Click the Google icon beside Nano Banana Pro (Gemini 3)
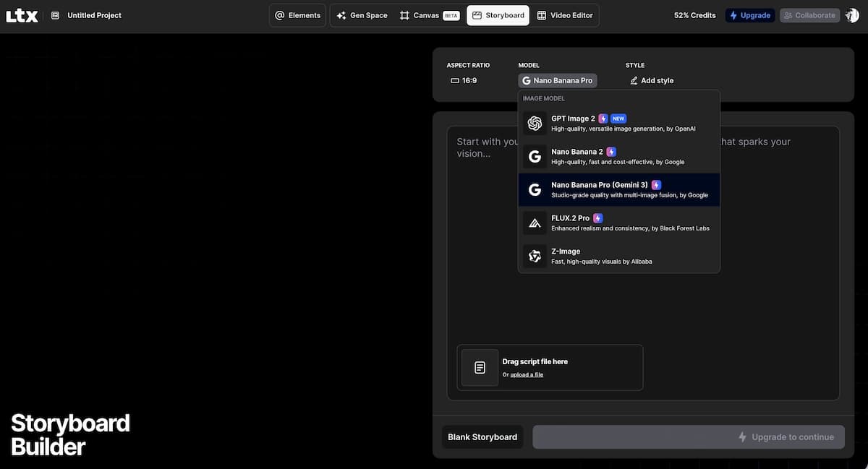 535,190
